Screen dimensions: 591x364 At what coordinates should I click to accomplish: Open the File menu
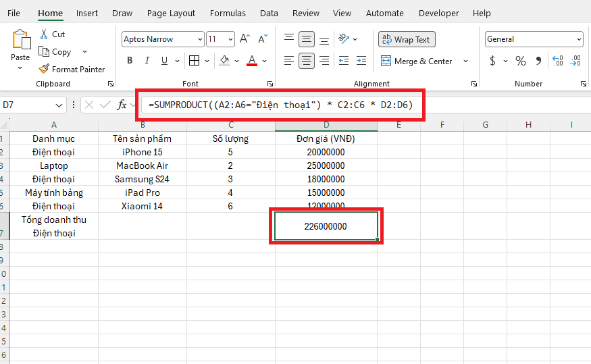tap(14, 14)
